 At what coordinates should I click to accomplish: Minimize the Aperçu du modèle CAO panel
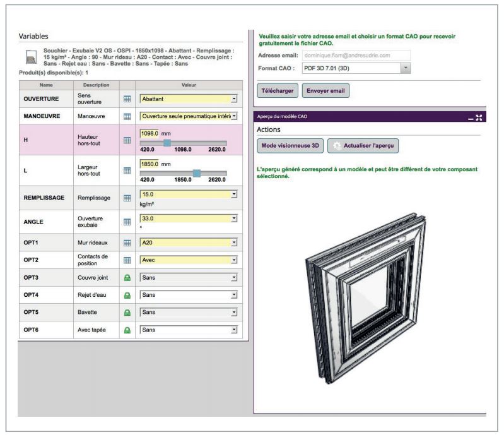point(471,118)
